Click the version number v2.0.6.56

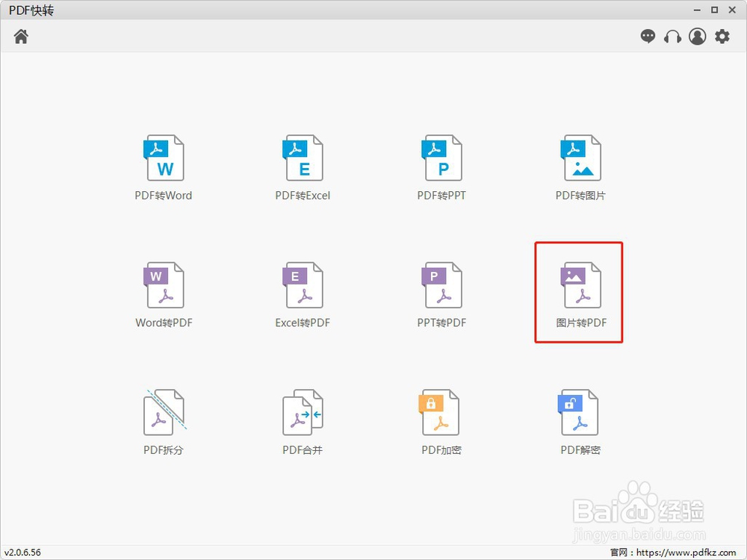(23, 553)
